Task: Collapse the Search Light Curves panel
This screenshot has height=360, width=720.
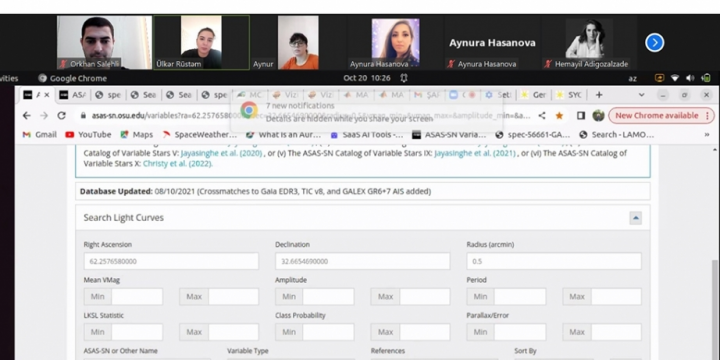Action: 636,218
